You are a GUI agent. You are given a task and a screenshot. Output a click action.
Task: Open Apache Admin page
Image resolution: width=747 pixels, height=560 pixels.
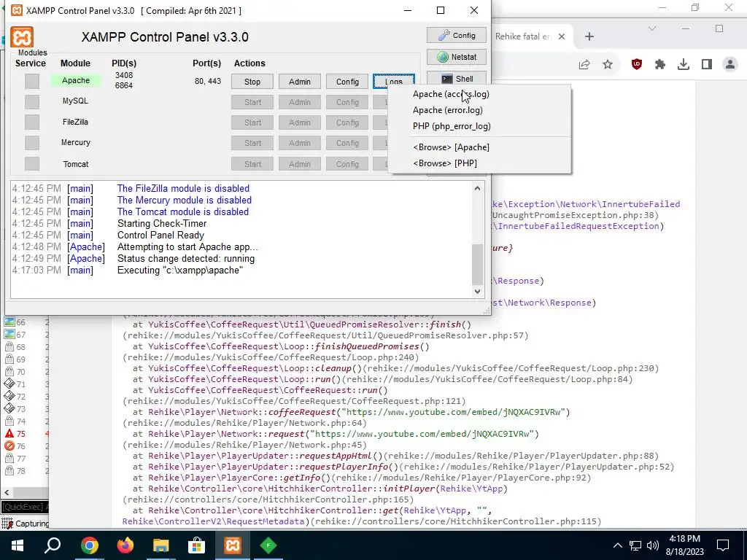[300, 82]
